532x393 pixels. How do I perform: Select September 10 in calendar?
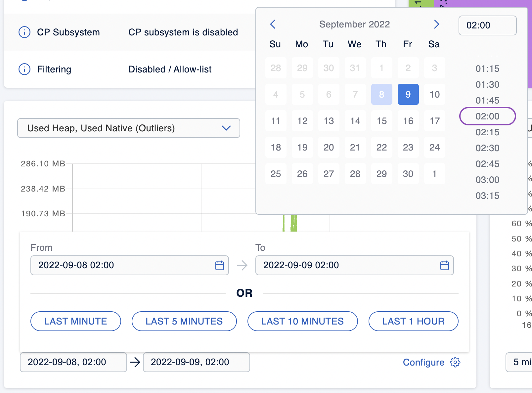tap(434, 94)
